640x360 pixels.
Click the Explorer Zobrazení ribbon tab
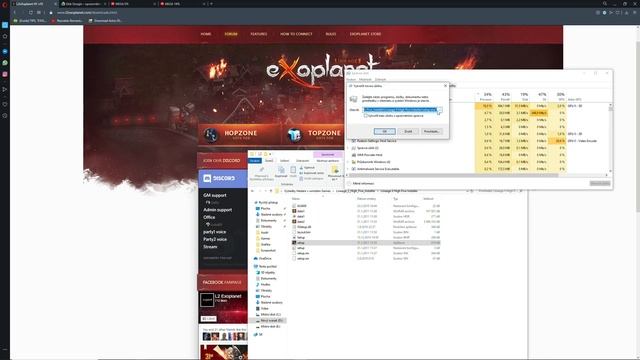coord(302,161)
